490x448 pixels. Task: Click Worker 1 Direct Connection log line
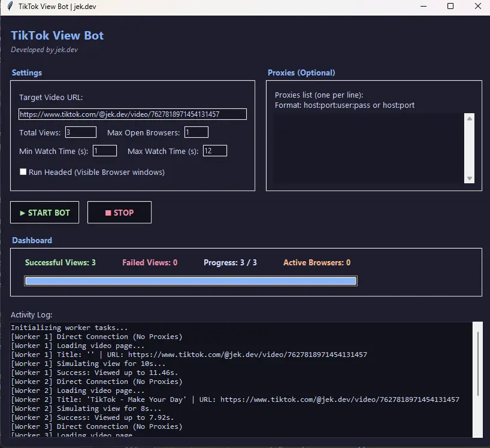point(96,337)
